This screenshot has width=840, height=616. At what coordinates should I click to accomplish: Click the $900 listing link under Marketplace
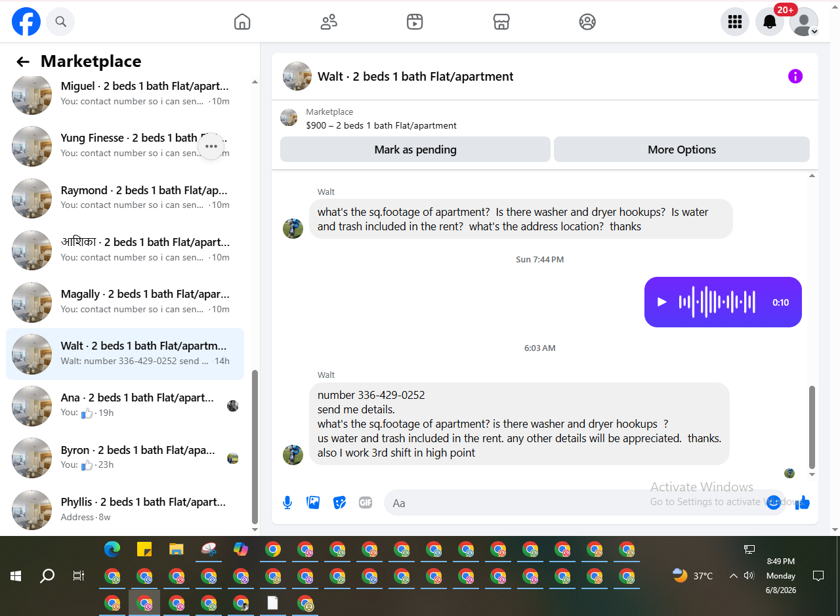381,125
